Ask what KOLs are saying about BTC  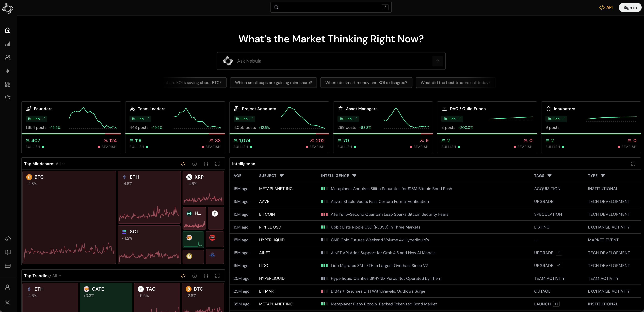195,83
